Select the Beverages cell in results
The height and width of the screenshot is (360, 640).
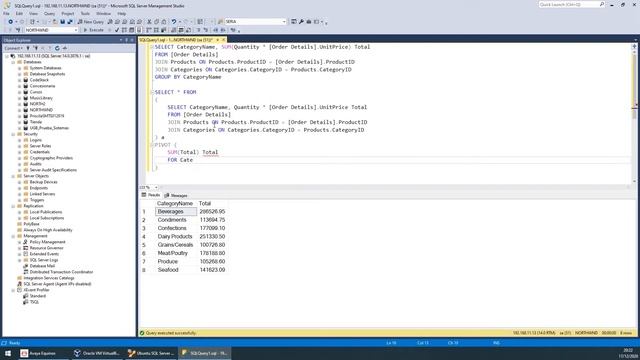tap(176, 211)
